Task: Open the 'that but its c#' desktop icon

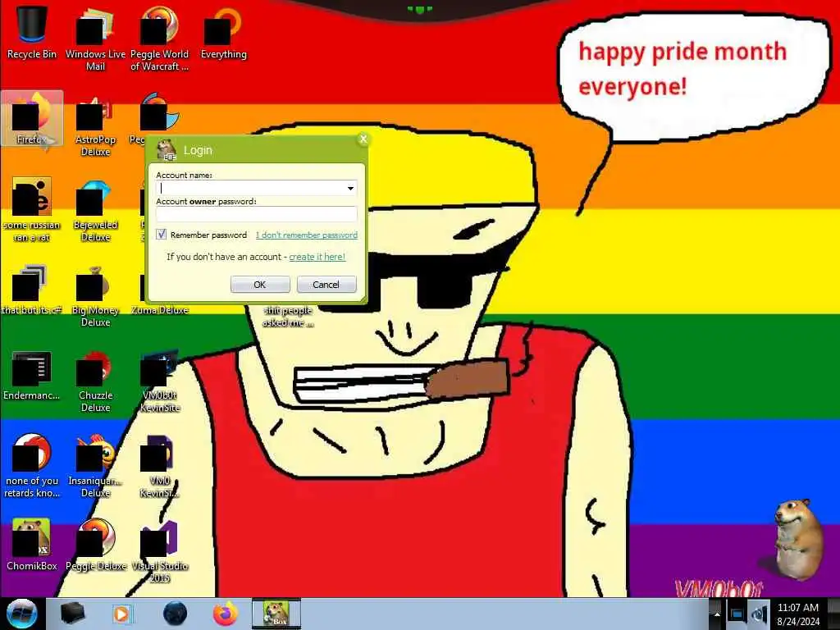Action: point(32,290)
